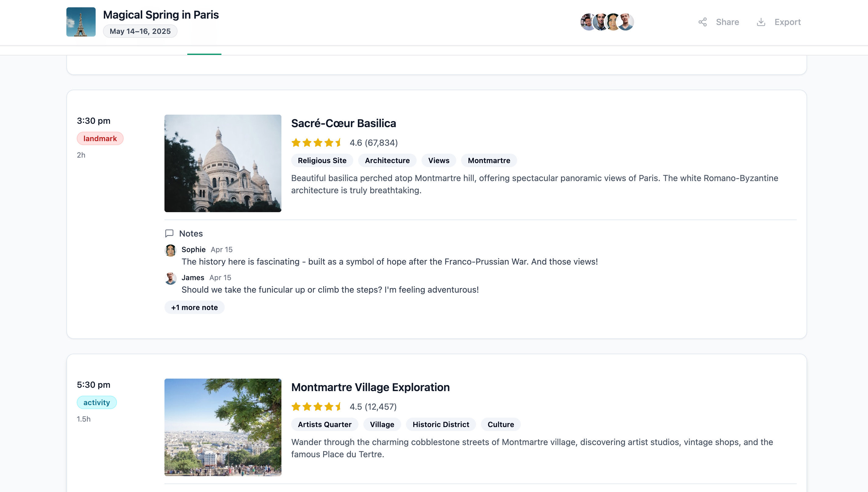Click James's avatar beside his note
Image resolution: width=868 pixels, height=492 pixels.
pyautogui.click(x=171, y=278)
